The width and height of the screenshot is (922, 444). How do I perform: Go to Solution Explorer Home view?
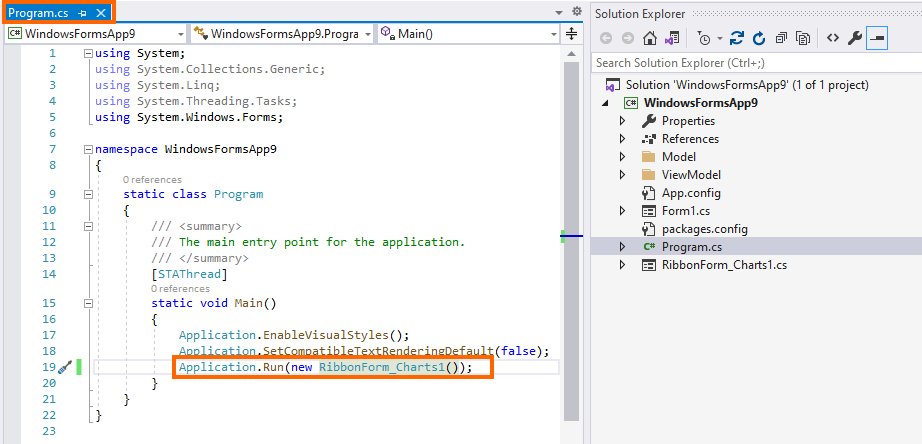click(650, 38)
